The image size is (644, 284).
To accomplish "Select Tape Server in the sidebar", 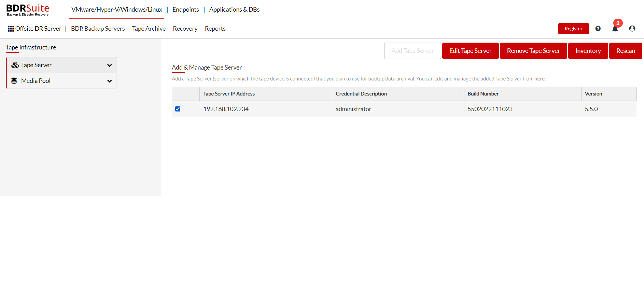I will (x=61, y=65).
